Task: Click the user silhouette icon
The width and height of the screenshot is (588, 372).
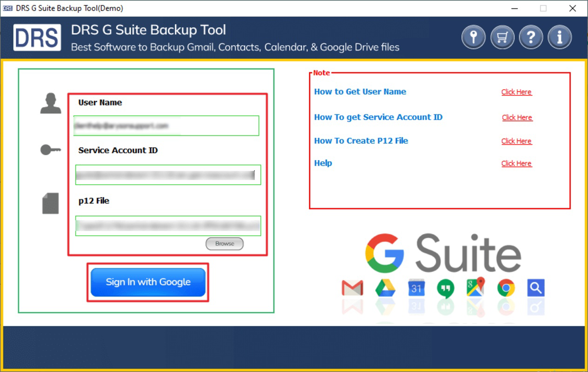Action: [x=51, y=103]
